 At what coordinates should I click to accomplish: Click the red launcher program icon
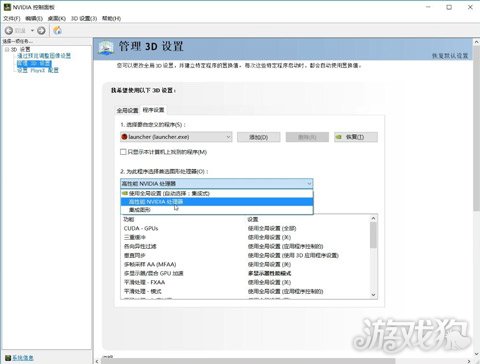(x=124, y=137)
